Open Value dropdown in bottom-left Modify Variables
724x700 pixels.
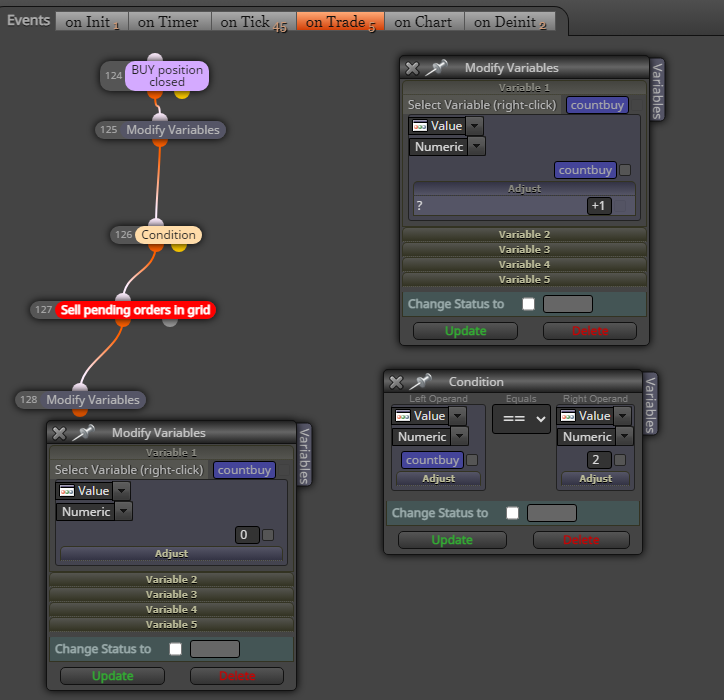pyautogui.click(x=121, y=491)
